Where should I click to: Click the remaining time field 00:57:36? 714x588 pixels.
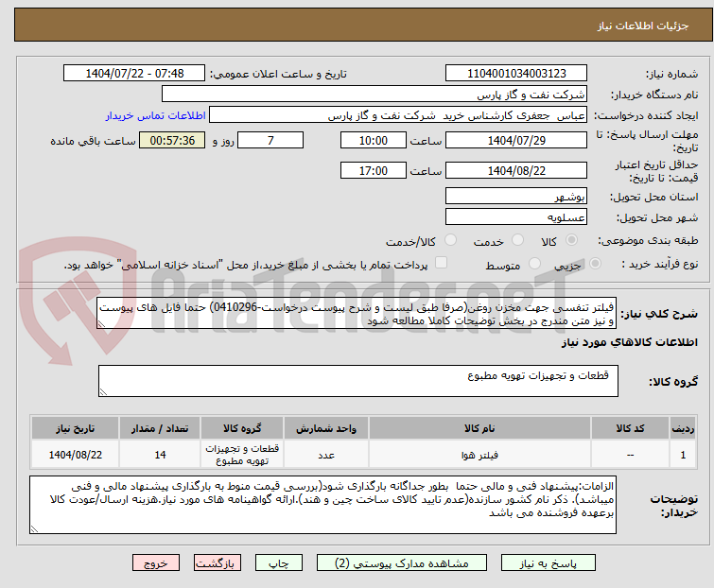[x=172, y=140]
